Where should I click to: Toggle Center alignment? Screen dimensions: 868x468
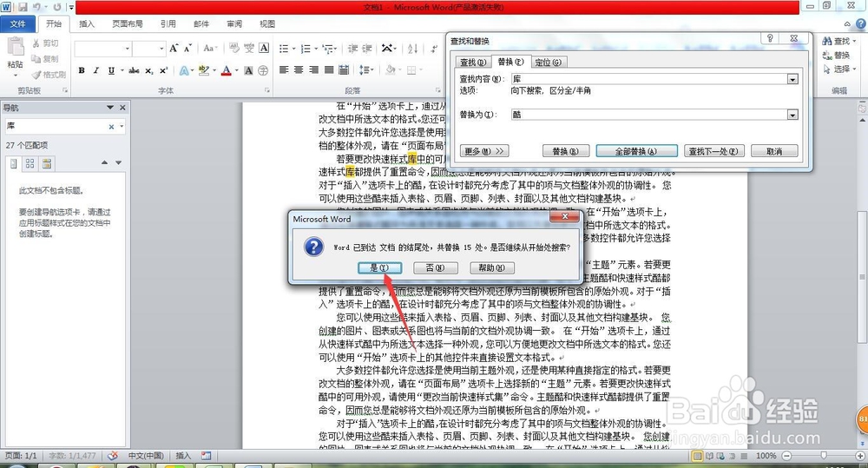pos(299,69)
